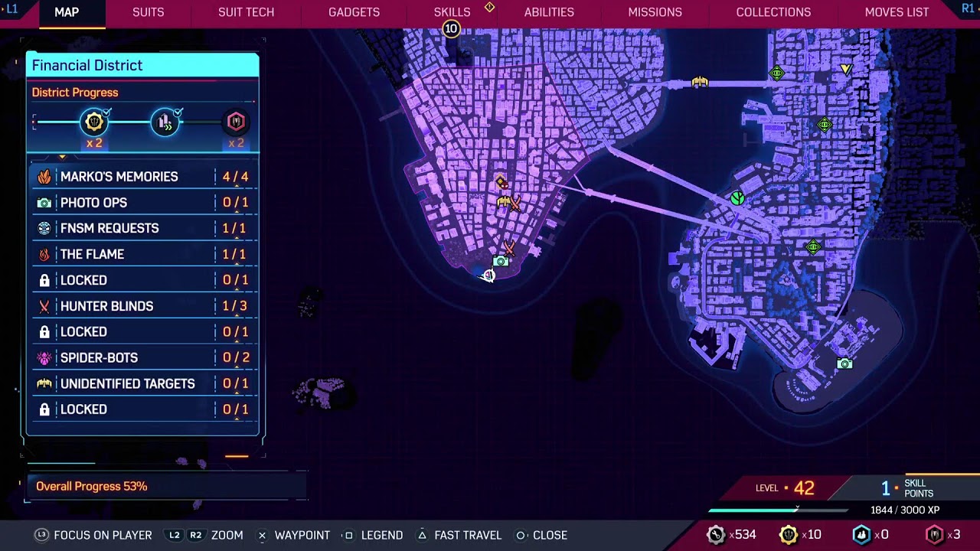
Task: Select the Financial District header
Action: tap(142, 65)
